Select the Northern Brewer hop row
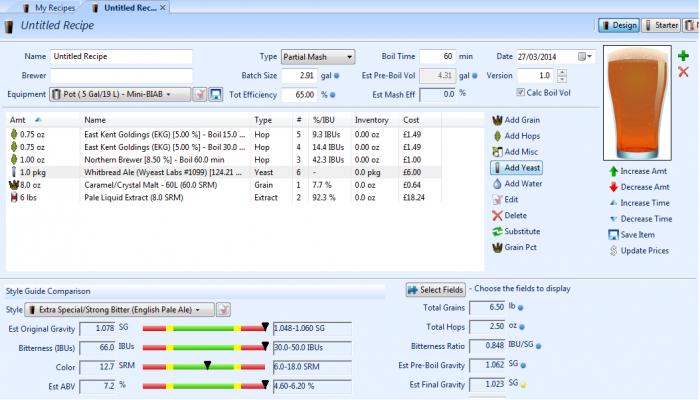The image size is (700, 400). (225, 160)
